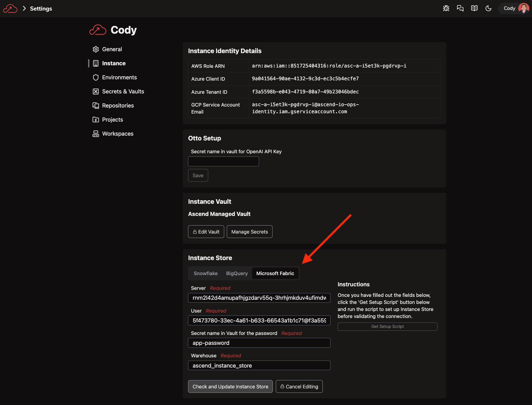Click the 'Instructions' heading
Viewport: 532px width, 405px height.
354,284
